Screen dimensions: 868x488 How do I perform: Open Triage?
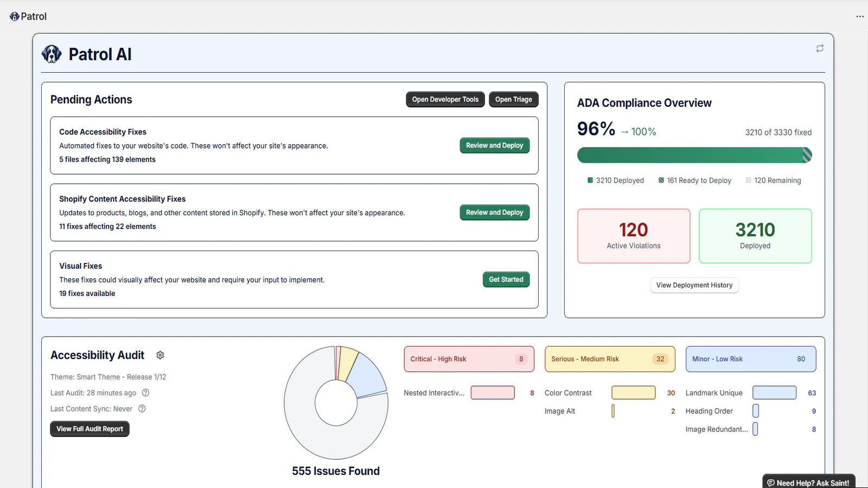(514, 99)
